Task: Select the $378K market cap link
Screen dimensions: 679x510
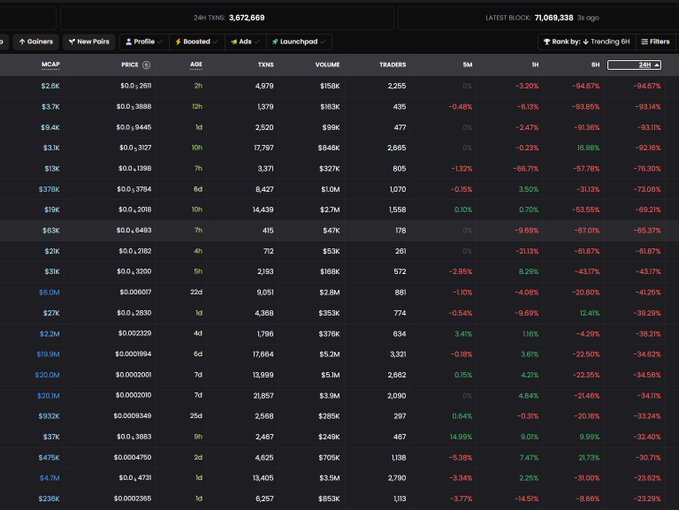Action: (49, 189)
